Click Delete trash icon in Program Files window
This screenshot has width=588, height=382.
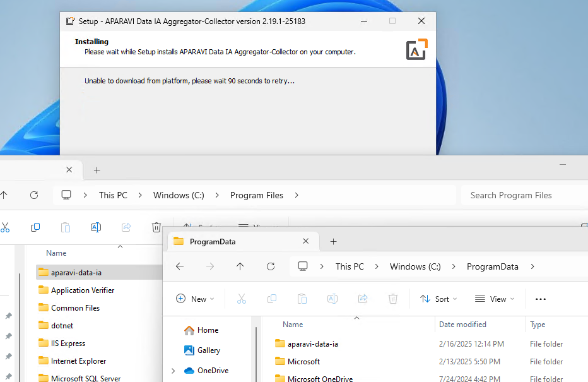[x=156, y=227]
